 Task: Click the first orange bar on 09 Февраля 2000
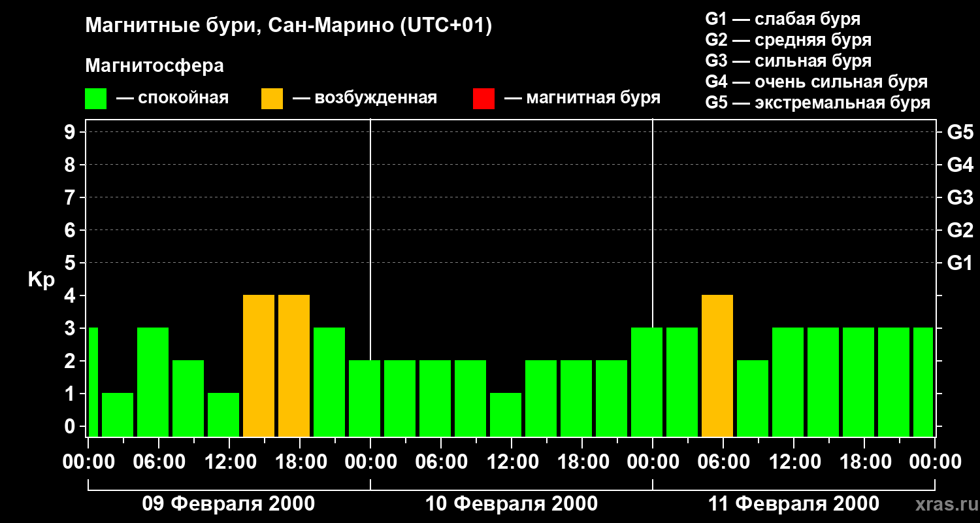coord(259,365)
